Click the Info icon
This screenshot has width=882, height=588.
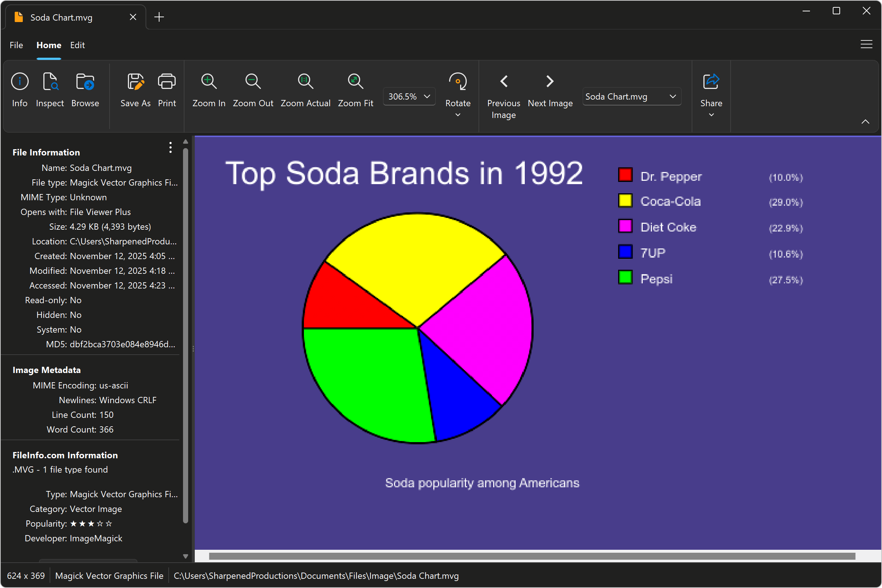point(19,81)
